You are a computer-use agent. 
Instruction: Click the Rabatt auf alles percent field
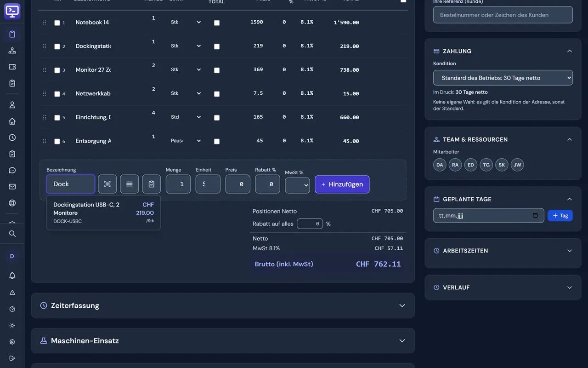coord(310,224)
